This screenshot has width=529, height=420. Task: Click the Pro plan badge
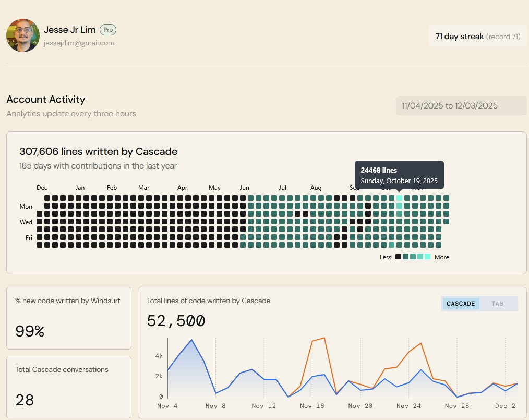point(108,30)
